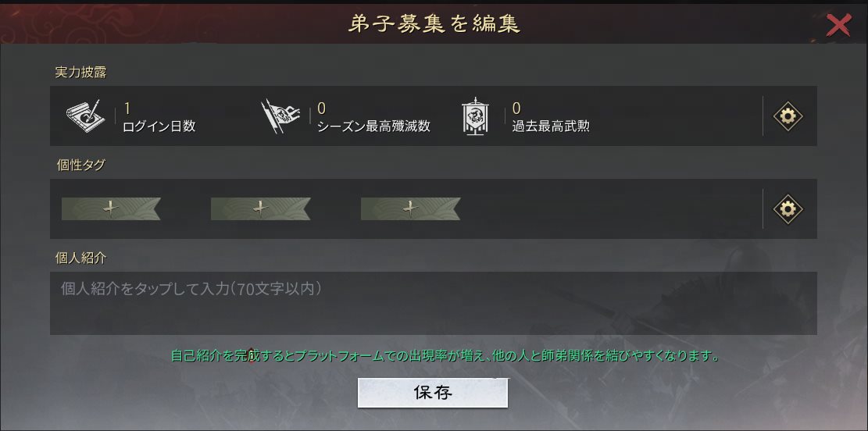Select the 過去最高武勲 label
Viewport: 868px width, 431px height.
click(x=551, y=126)
